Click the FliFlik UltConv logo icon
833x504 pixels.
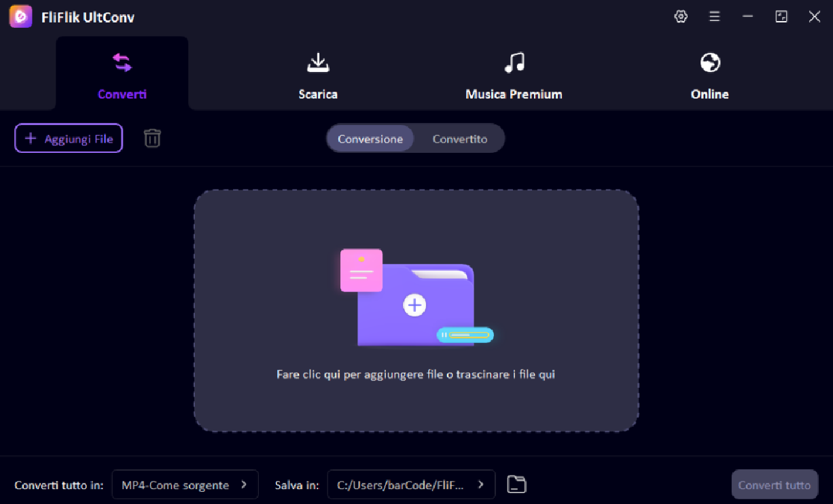point(21,16)
